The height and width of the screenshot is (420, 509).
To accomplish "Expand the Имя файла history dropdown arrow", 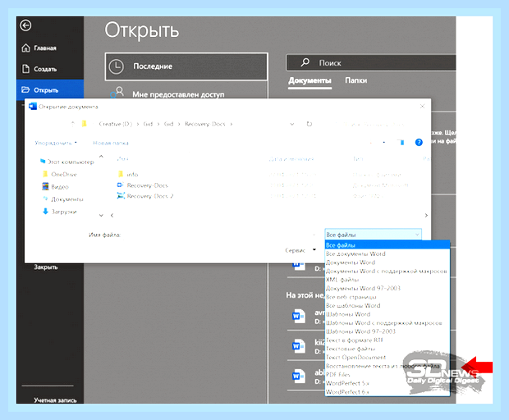I will coord(314,235).
